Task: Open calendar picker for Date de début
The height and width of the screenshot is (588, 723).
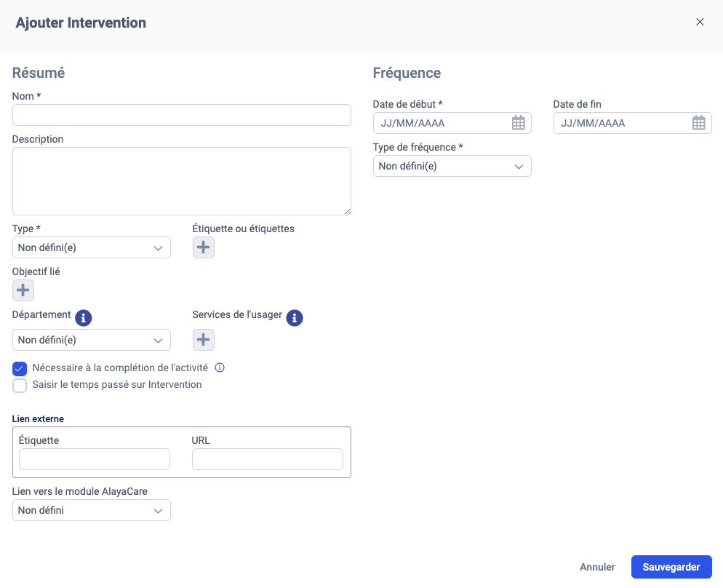Action: click(x=518, y=123)
